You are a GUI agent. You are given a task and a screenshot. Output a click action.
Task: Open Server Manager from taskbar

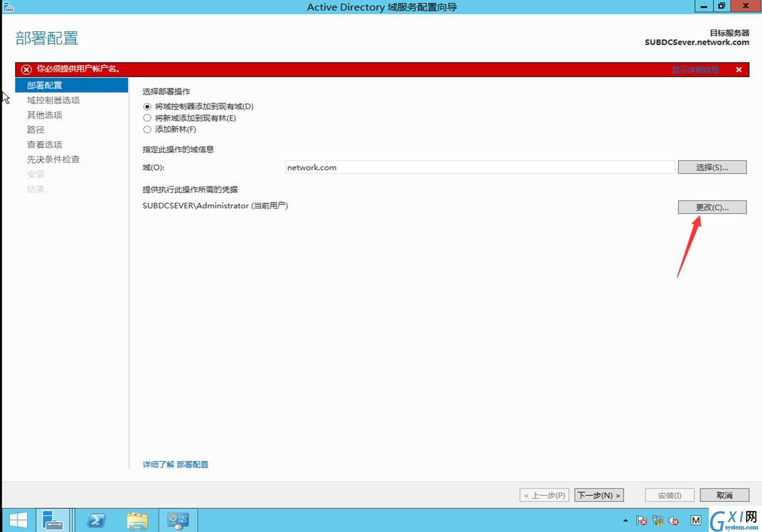pos(53,521)
